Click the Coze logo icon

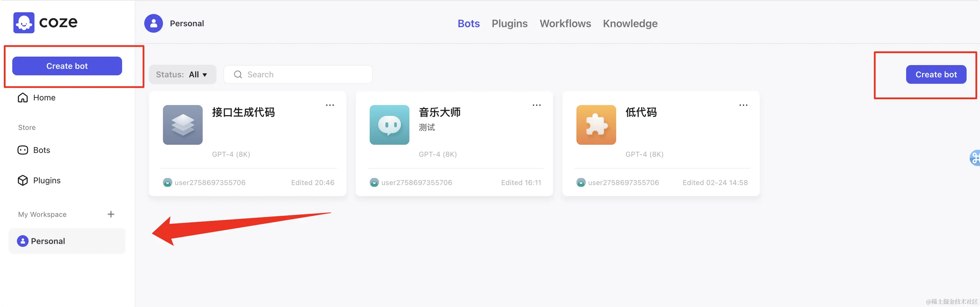click(x=24, y=22)
